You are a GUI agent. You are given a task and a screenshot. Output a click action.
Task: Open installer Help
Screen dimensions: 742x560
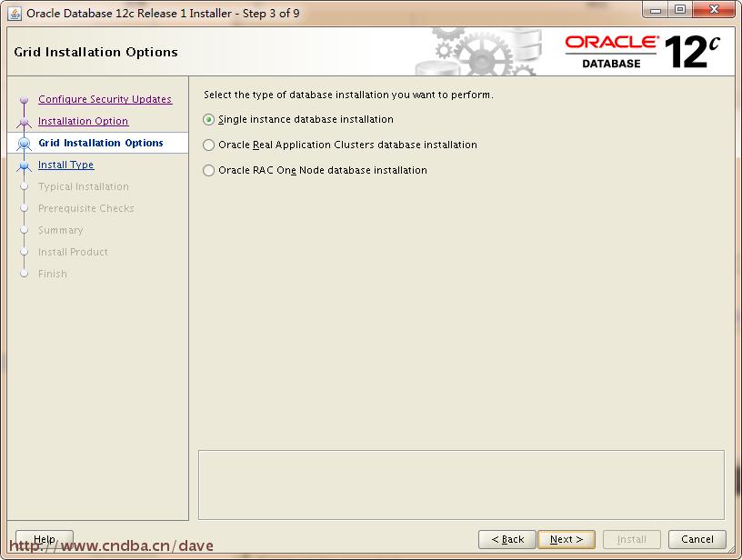point(45,539)
